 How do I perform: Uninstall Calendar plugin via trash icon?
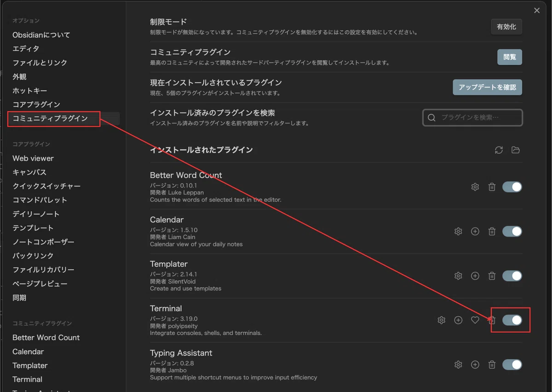tap(492, 232)
